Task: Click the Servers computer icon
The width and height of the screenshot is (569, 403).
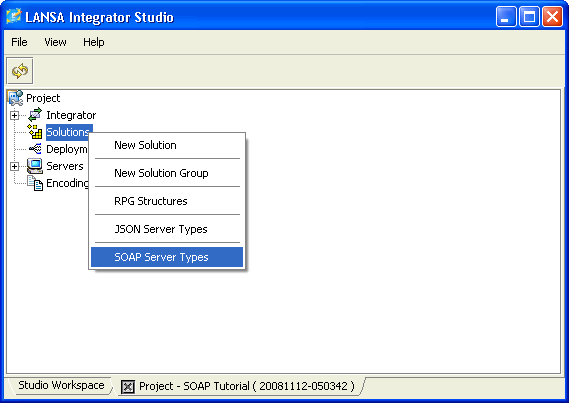Action: click(x=35, y=166)
